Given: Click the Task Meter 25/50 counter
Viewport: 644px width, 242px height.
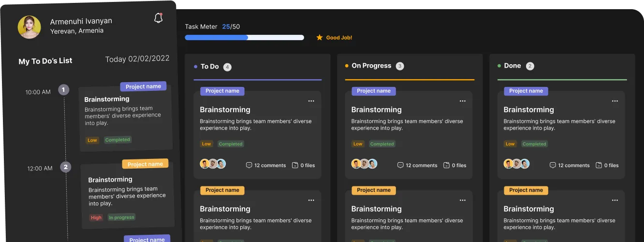Looking at the screenshot, I should click(212, 27).
